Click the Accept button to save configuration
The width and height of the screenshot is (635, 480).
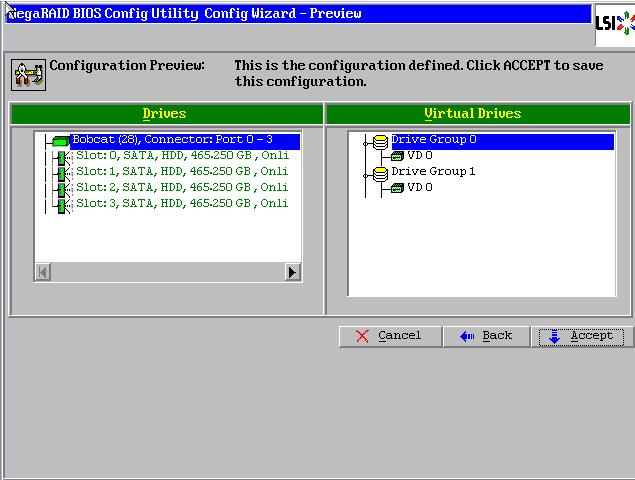tap(581, 337)
